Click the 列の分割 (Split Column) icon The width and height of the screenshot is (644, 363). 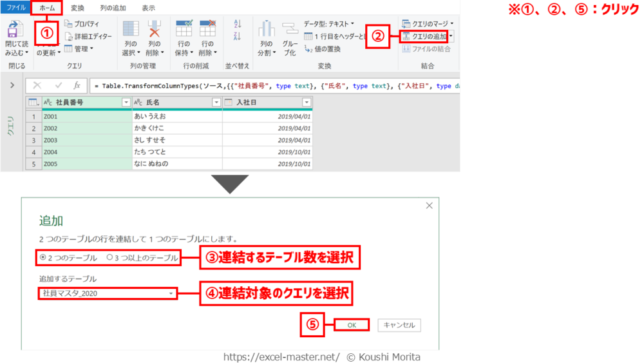pos(266,30)
